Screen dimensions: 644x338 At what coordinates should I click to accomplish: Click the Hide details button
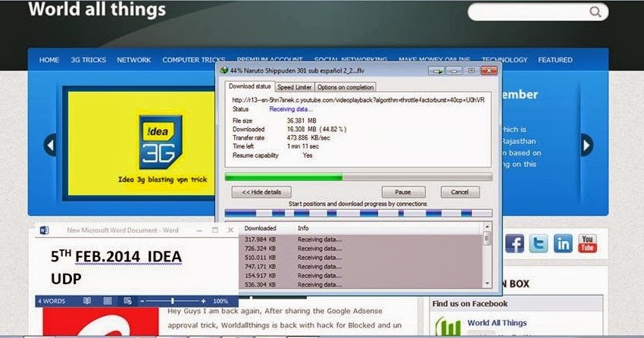point(261,192)
